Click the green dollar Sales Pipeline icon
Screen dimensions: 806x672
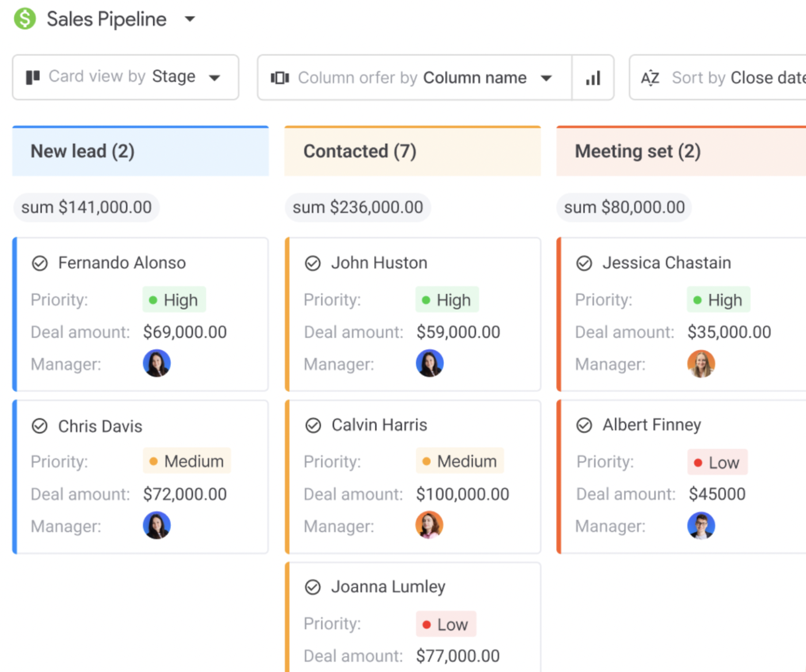pos(25,19)
